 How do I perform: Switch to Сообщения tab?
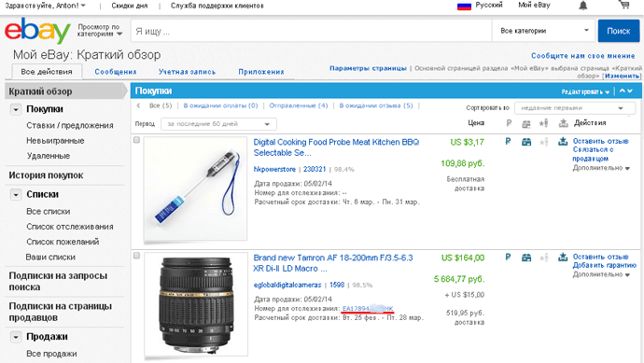(x=116, y=72)
